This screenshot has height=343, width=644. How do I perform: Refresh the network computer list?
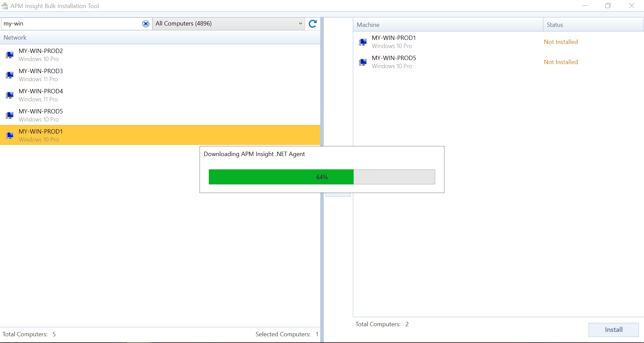tap(313, 23)
